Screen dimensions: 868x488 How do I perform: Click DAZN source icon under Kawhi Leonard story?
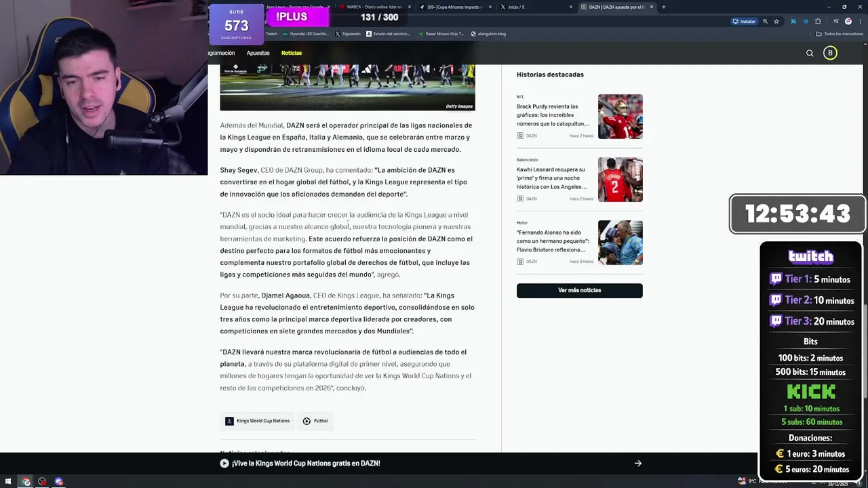[520, 199]
